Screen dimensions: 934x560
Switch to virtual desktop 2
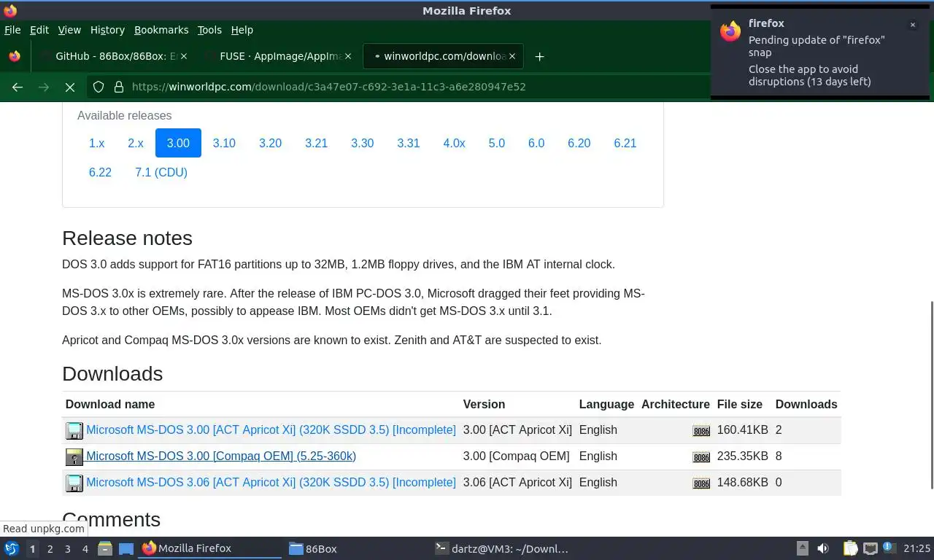[x=50, y=549]
